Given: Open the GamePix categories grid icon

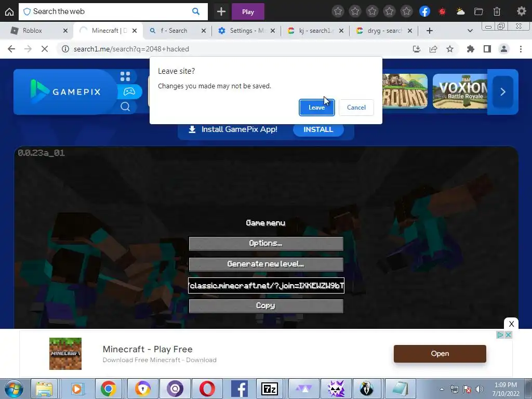Looking at the screenshot, I should [x=125, y=76].
